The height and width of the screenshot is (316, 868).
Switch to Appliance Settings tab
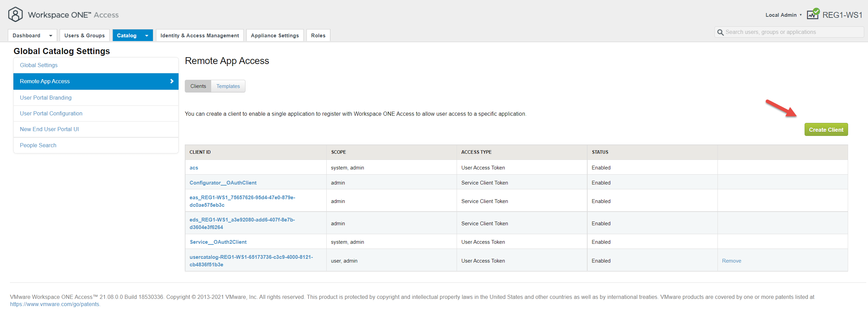275,36
